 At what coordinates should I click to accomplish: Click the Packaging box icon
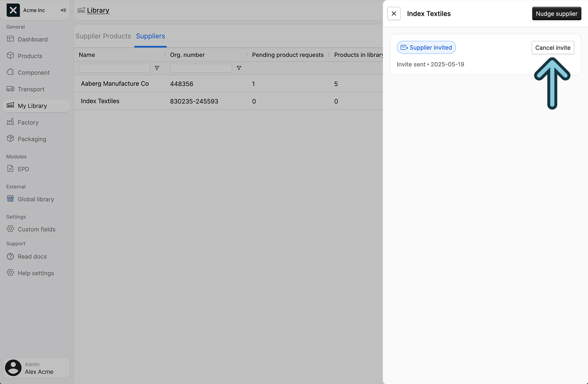(10, 139)
